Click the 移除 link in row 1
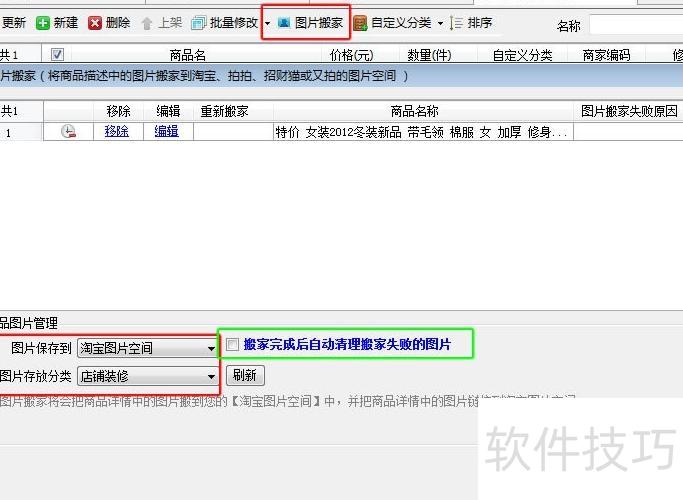 [x=117, y=131]
